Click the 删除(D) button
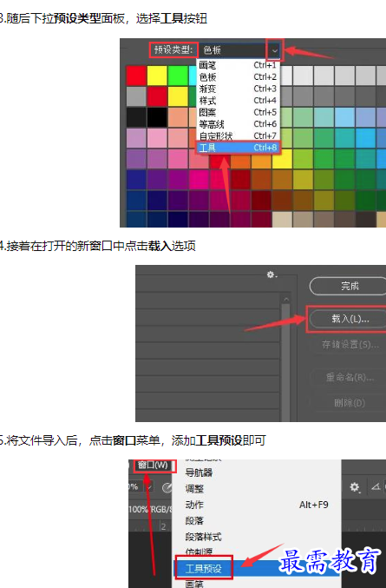 (x=350, y=403)
